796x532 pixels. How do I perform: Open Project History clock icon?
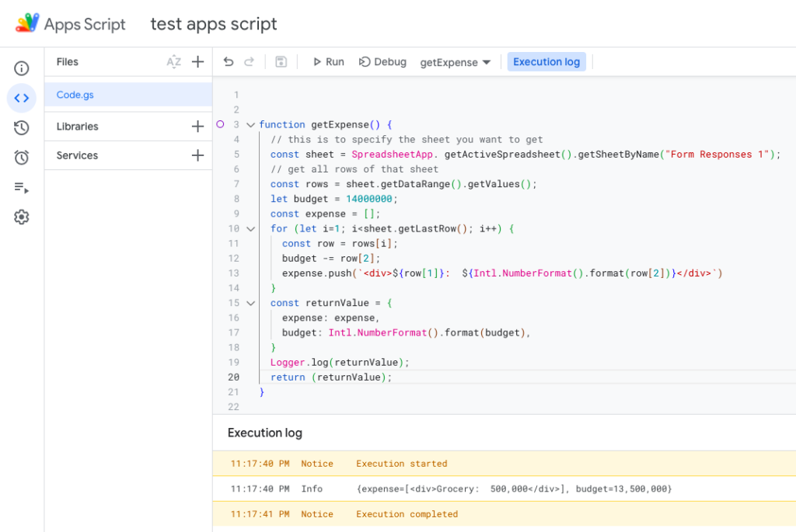point(21,128)
